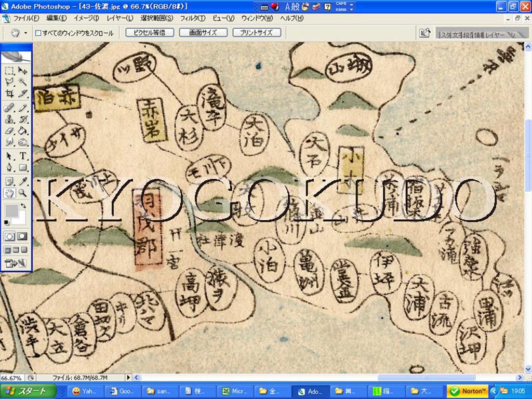
Task: Open the レイヤー(L) menu
Action: click(120, 18)
